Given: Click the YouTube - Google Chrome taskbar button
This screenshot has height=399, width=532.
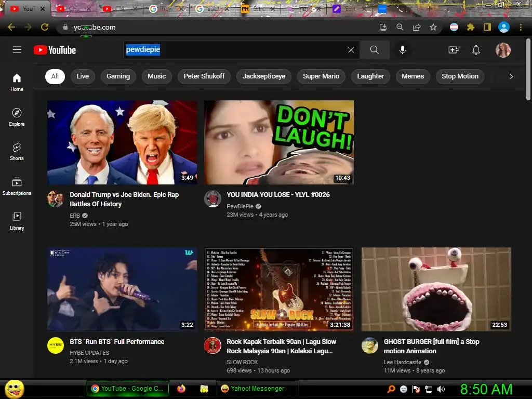Looking at the screenshot, I should (x=128, y=389).
